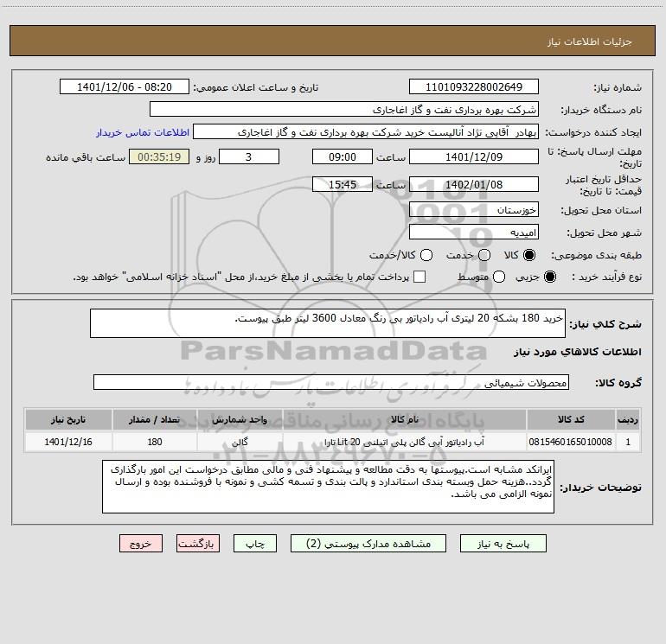Click تعداد / مقدار column header
This screenshot has width=666, height=644.
155,420
